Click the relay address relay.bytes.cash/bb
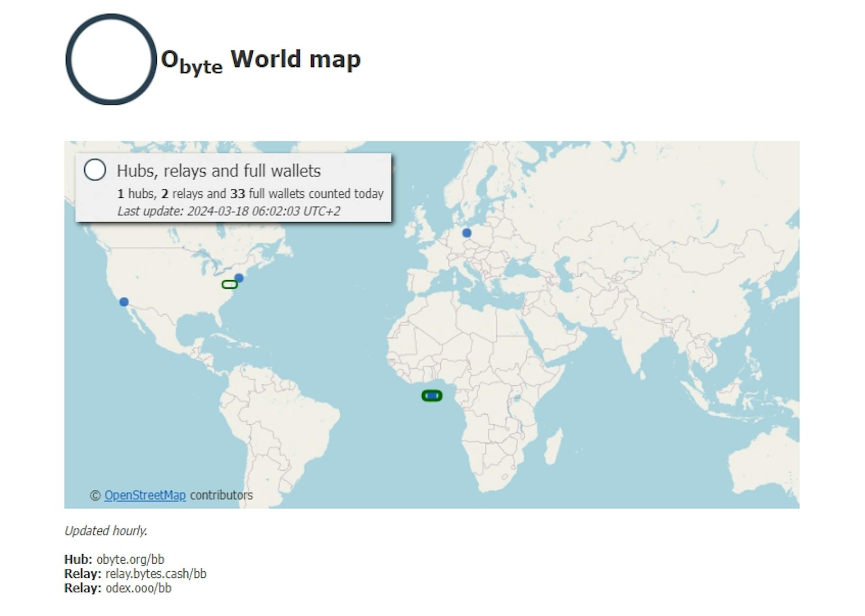Viewport: 865px width, 616px height. 156,574
